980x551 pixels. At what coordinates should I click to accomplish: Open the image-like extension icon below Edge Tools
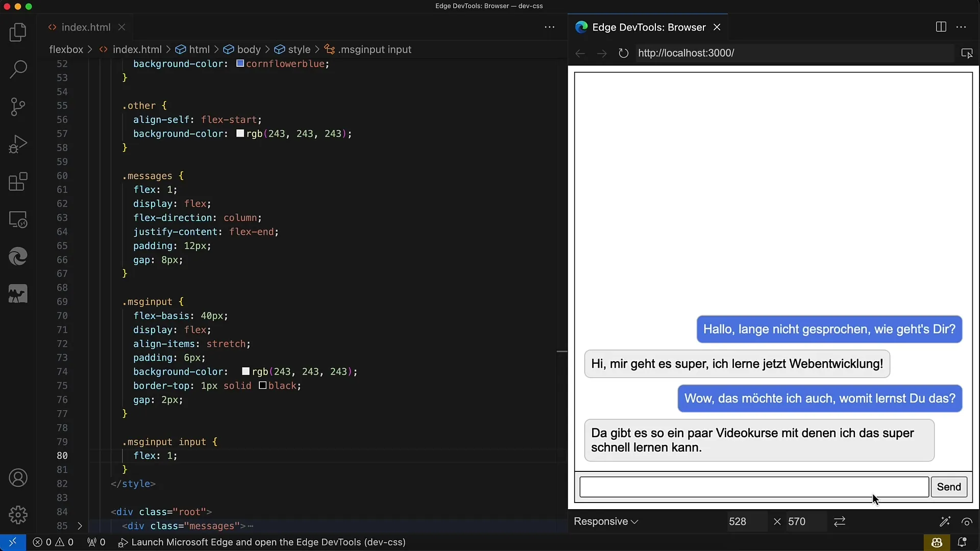point(18,294)
